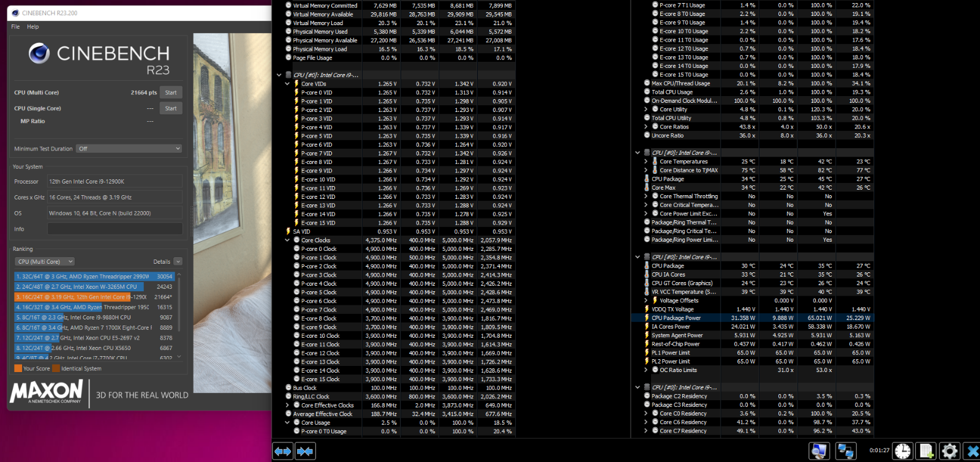Click the Cinebench title bar app icon
This screenshot has width=980, height=462.
click(x=15, y=13)
